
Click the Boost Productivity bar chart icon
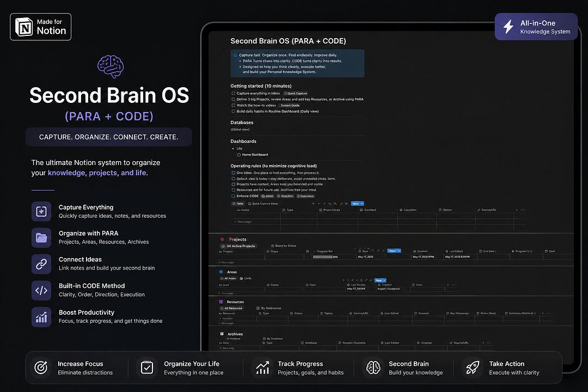point(41,317)
